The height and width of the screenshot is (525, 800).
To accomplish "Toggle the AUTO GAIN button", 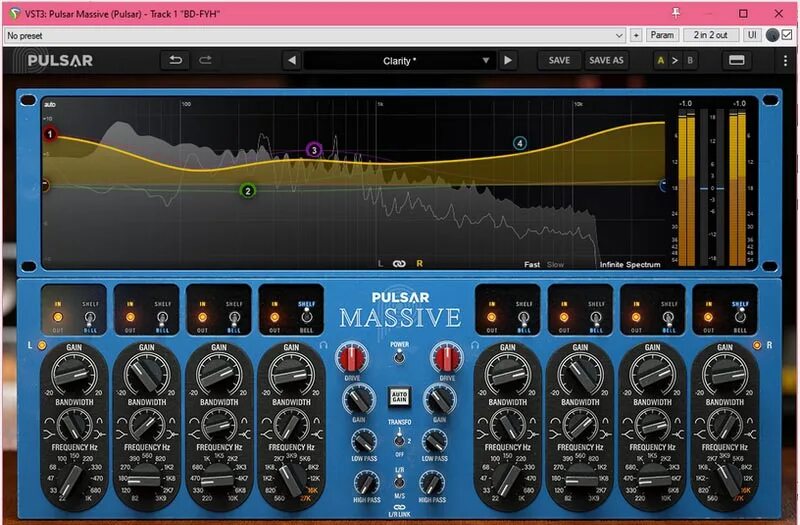I will tap(399, 396).
